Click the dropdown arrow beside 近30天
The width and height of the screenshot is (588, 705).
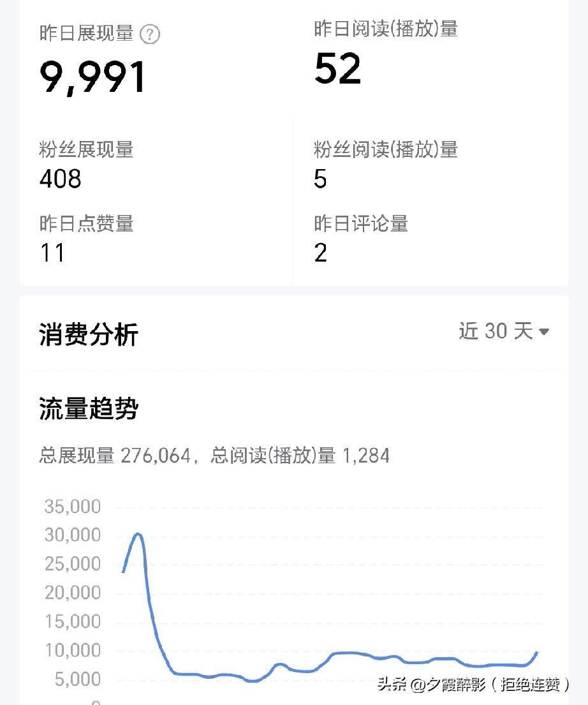coord(543,332)
